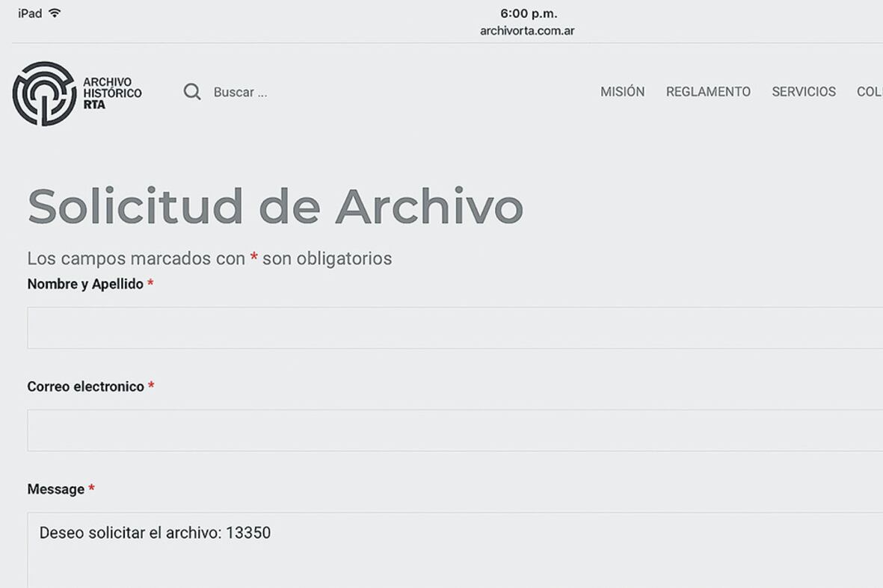883x588 pixels.
Task: Click the Message field label
Action: pos(55,489)
